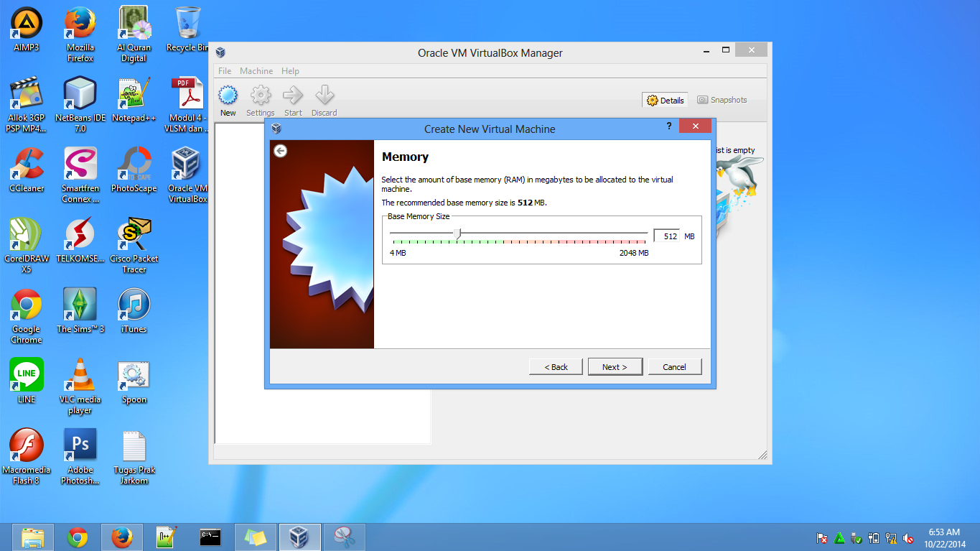Switch to the Snapshots view tab
The width and height of the screenshot is (980, 551).
(722, 100)
